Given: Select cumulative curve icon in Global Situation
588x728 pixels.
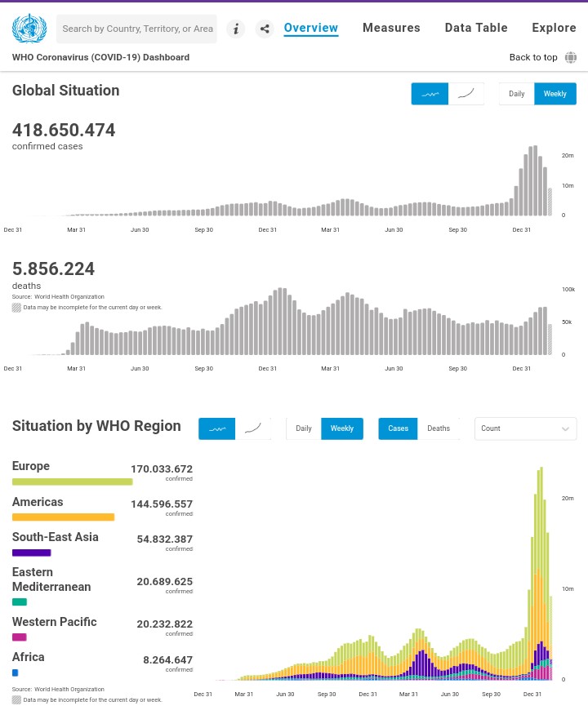Looking at the screenshot, I should coord(466,94).
